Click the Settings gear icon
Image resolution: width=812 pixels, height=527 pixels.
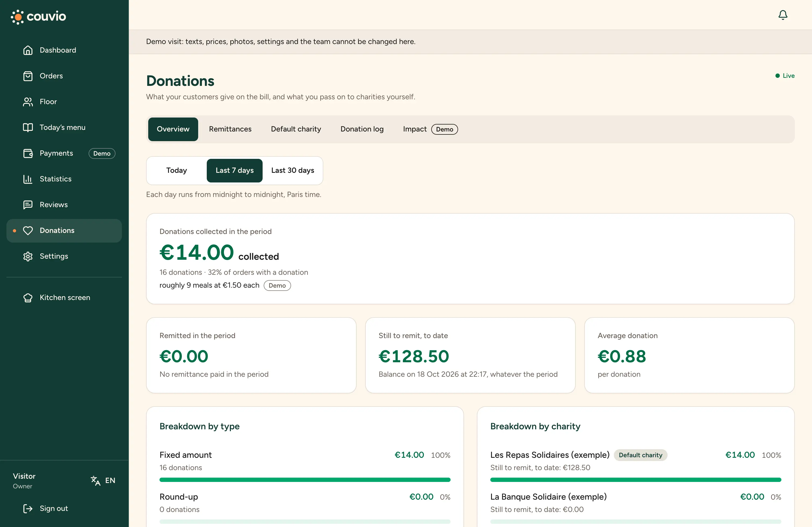[x=28, y=256]
